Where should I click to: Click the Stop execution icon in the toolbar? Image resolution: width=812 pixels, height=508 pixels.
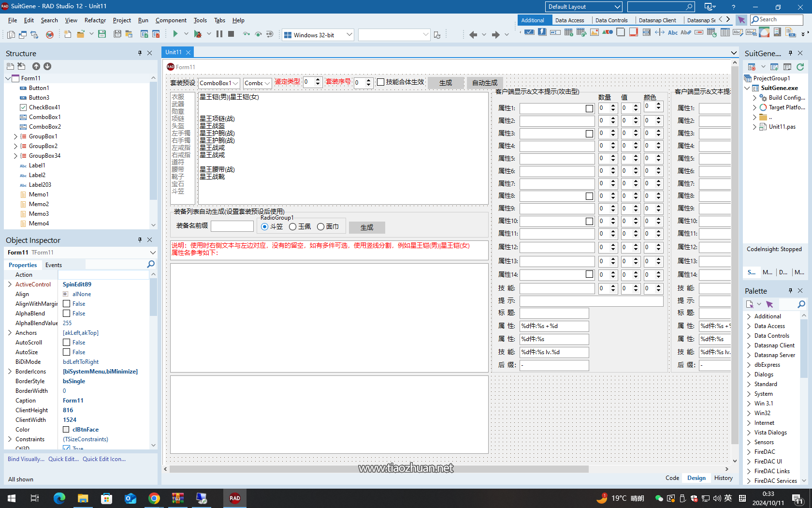coord(231,34)
